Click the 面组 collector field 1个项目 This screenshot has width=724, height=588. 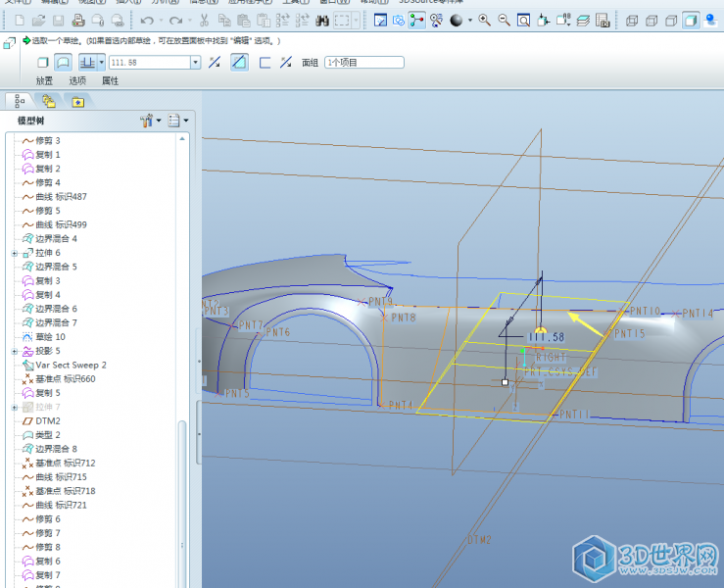[x=364, y=63]
